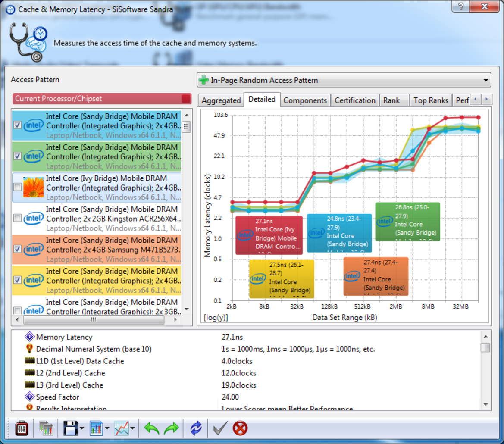Switch to the Detailed tab
This screenshot has width=504, height=444.
(262, 99)
